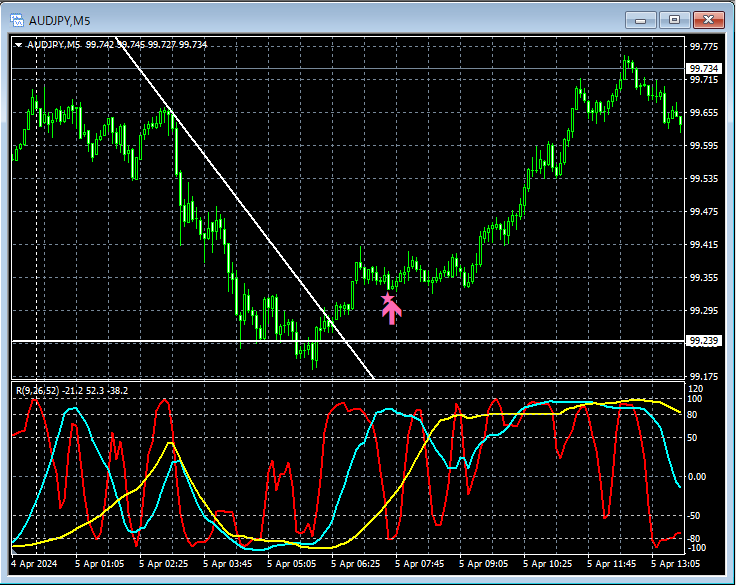Minimize the AUDJPY,M5 chart window
Screen dimensions: 737x585
click(640, 20)
